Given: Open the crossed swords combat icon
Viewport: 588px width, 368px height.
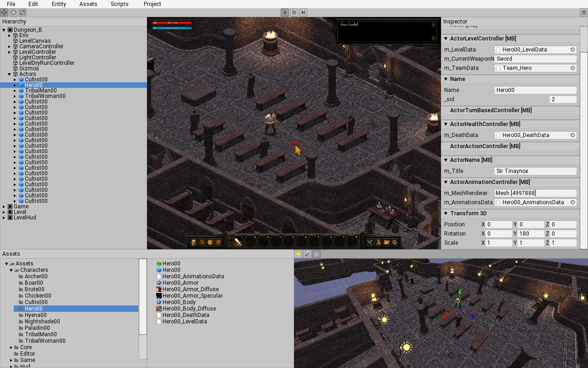Looking at the screenshot, I should coord(370,242).
